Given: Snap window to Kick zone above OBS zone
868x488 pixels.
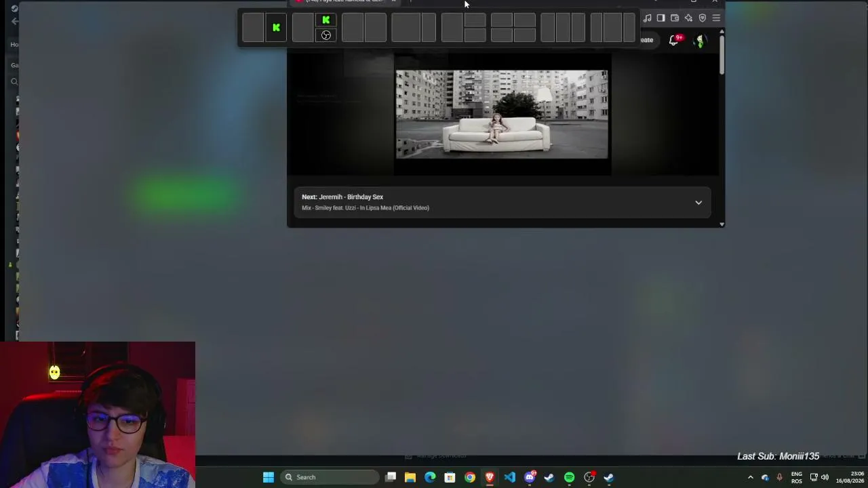Looking at the screenshot, I should click(x=326, y=20).
